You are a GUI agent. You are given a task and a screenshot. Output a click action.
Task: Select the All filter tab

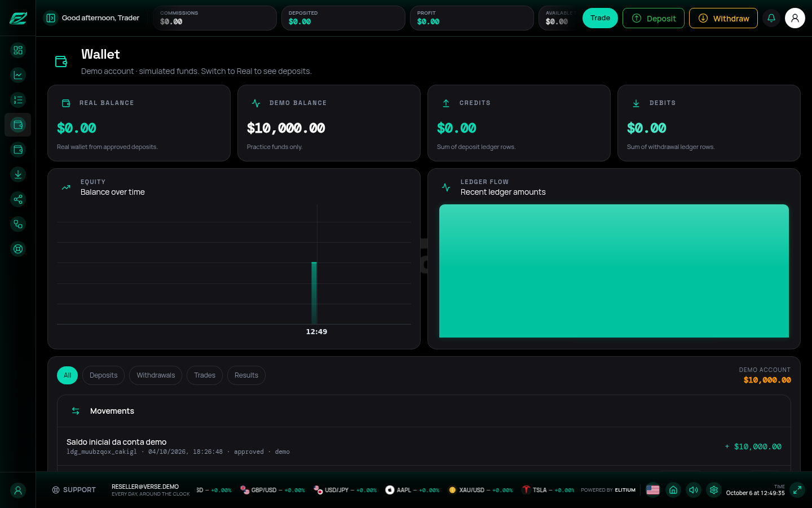[x=67, y=375]
